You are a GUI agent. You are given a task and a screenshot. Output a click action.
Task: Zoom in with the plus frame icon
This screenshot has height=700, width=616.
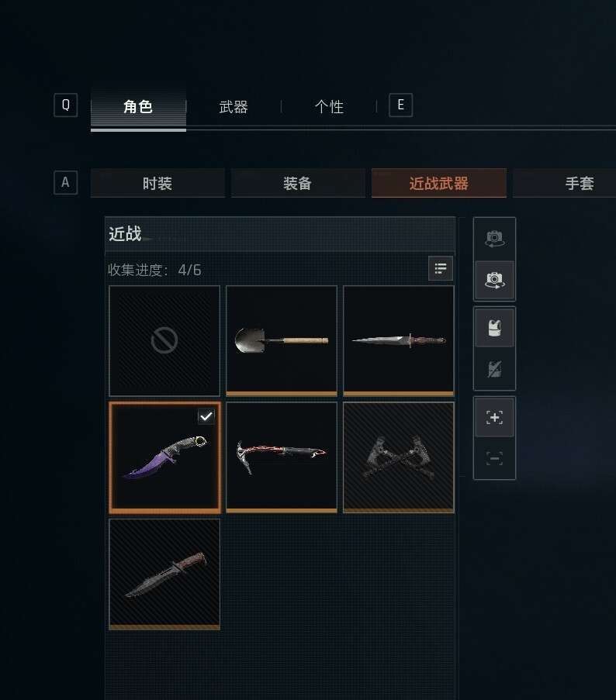tap(494, 417)
